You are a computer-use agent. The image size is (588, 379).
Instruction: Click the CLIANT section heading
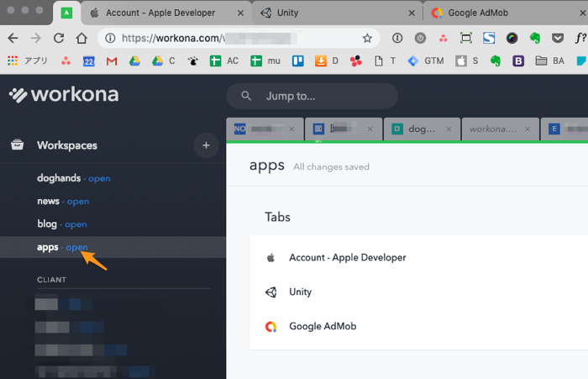pyautogui.click(x=52, y=280)
